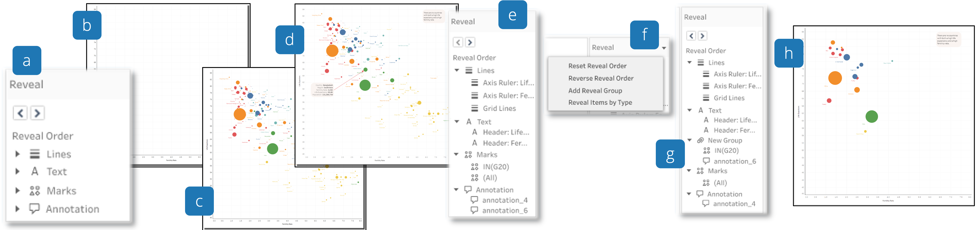Expand Annotation in the collapsed Reveal panel
Screen dimensions: 980x230
coord(17,209)
